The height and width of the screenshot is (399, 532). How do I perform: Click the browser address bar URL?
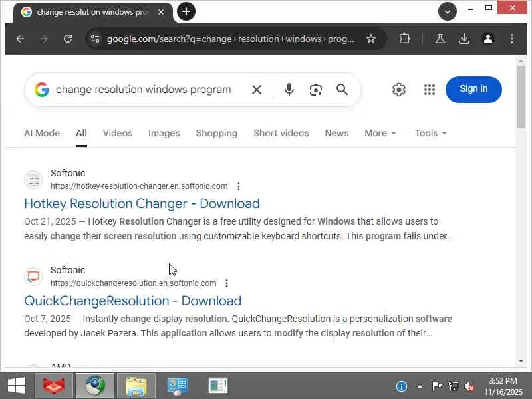click(230, 39)
